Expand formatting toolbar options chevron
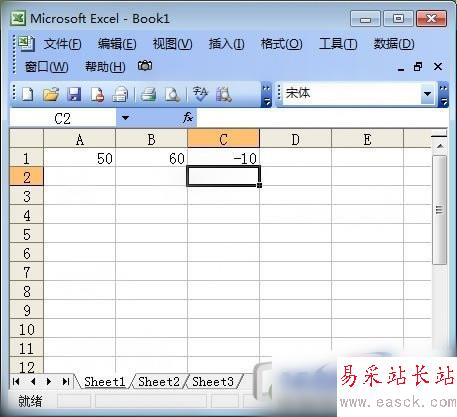The image size is (457, 417). tap(443, 95)
